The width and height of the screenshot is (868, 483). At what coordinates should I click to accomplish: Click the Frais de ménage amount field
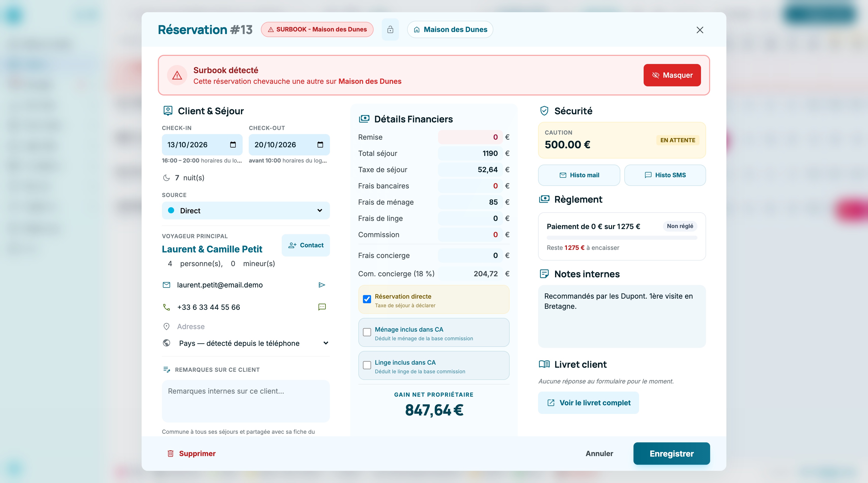(x=470, y=202)
